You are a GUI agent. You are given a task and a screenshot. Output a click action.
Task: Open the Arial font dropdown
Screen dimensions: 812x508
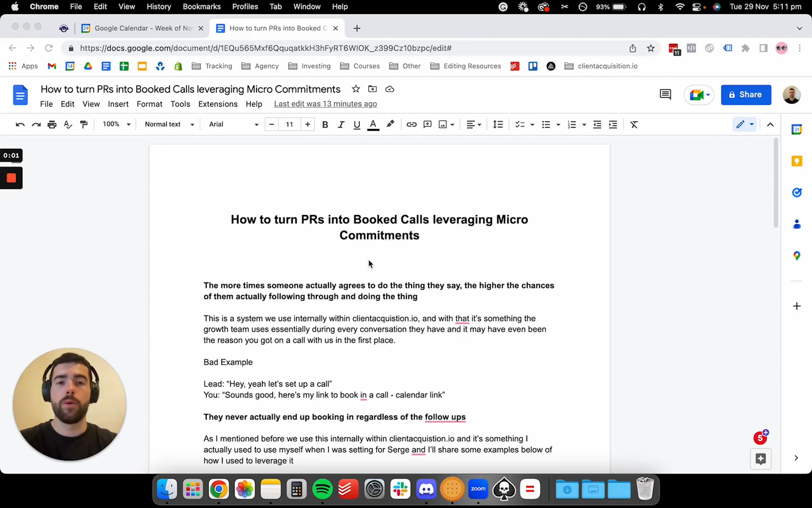coord(233,124)
